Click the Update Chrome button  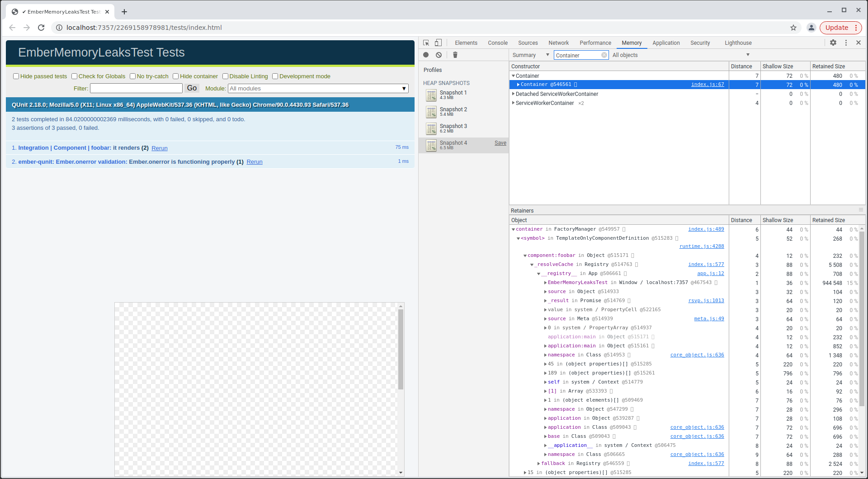tap(837, 28)
